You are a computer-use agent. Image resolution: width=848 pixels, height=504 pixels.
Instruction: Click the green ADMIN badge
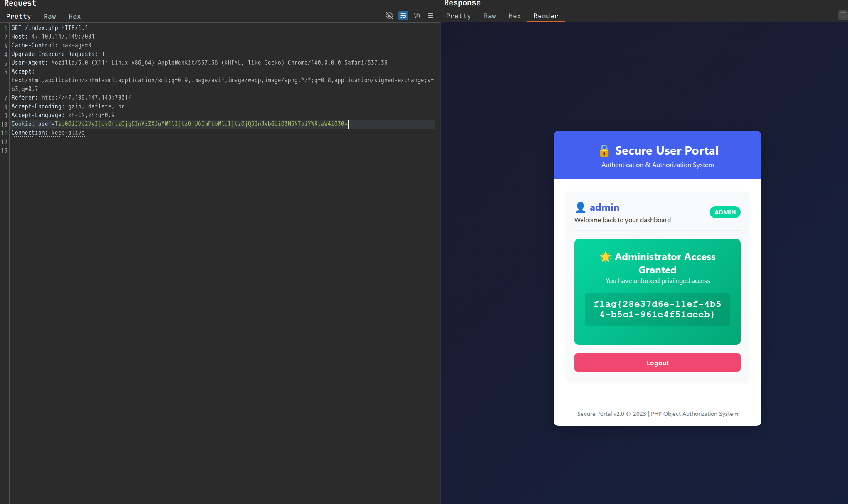coord(724,212)
